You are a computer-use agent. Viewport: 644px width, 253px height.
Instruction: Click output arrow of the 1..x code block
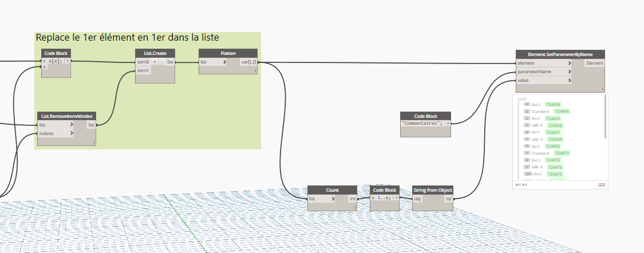(396, 197)
